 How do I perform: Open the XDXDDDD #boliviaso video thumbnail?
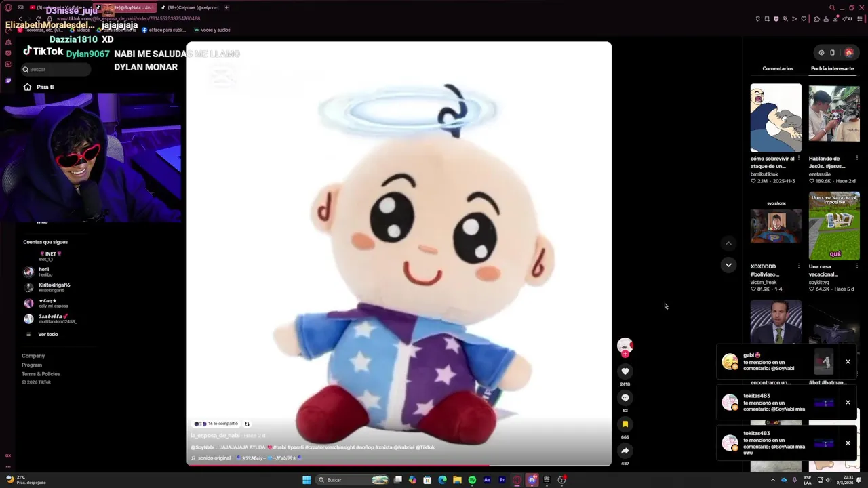(776, 226)
